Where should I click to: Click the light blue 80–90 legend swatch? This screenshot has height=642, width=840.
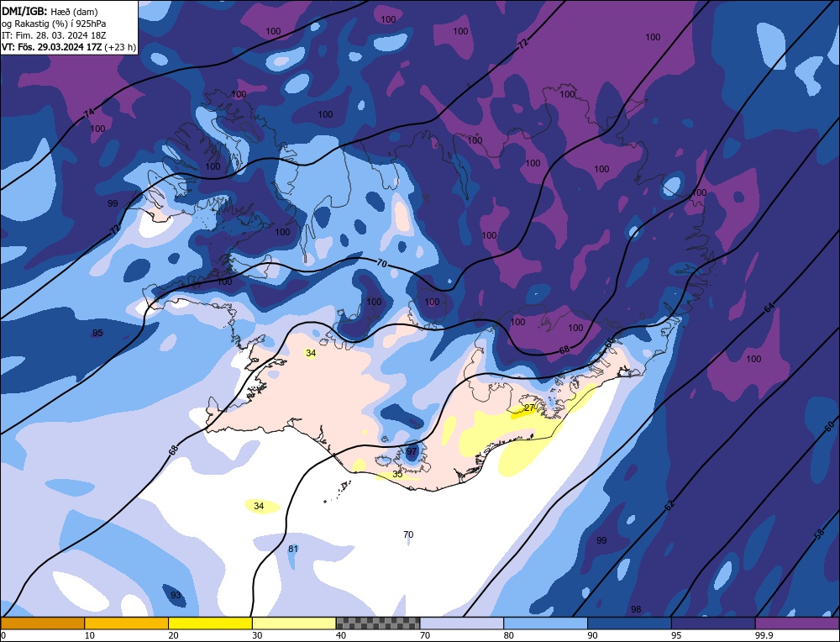coord(545,624)
